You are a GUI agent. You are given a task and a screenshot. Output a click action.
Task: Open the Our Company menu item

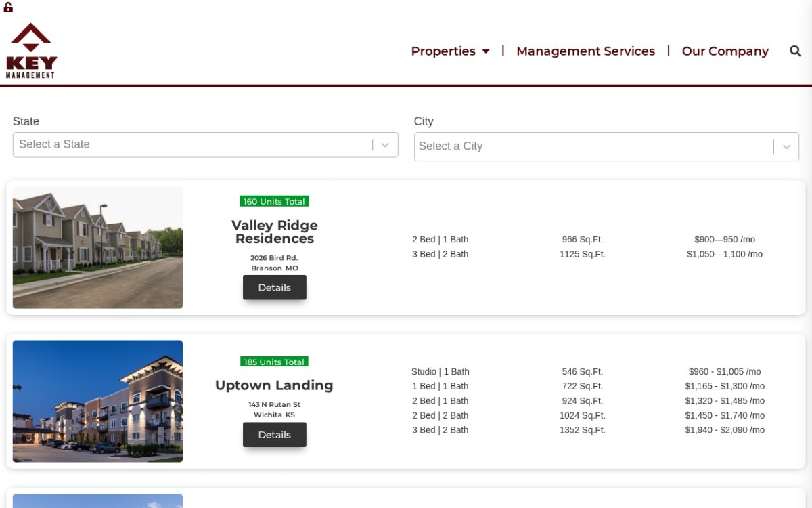pyautogui.click(x=725, y=51)
